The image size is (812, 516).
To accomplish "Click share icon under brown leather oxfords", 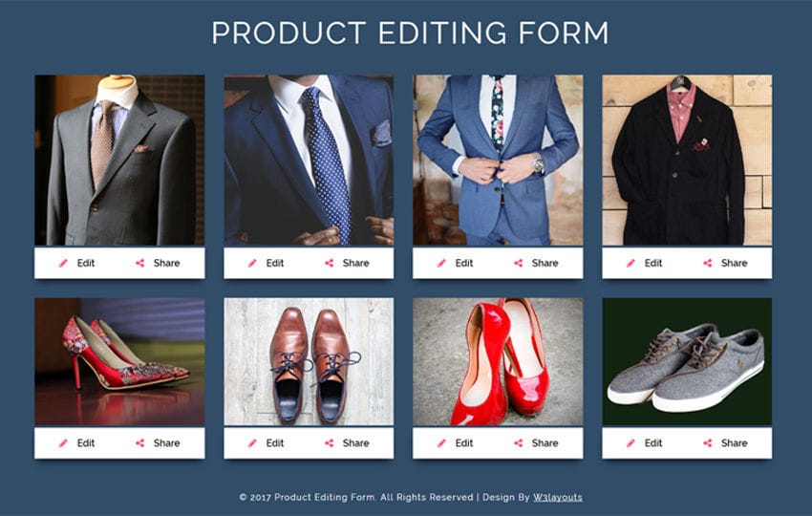I will tap(329, 443).
